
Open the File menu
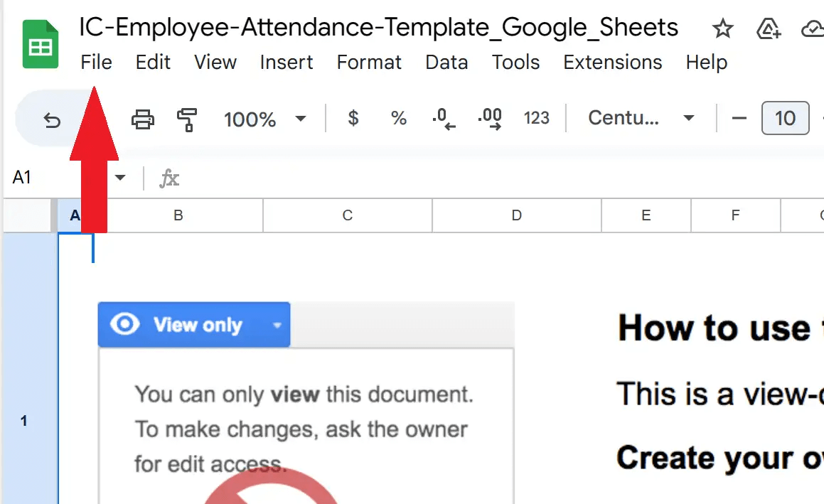96,63
